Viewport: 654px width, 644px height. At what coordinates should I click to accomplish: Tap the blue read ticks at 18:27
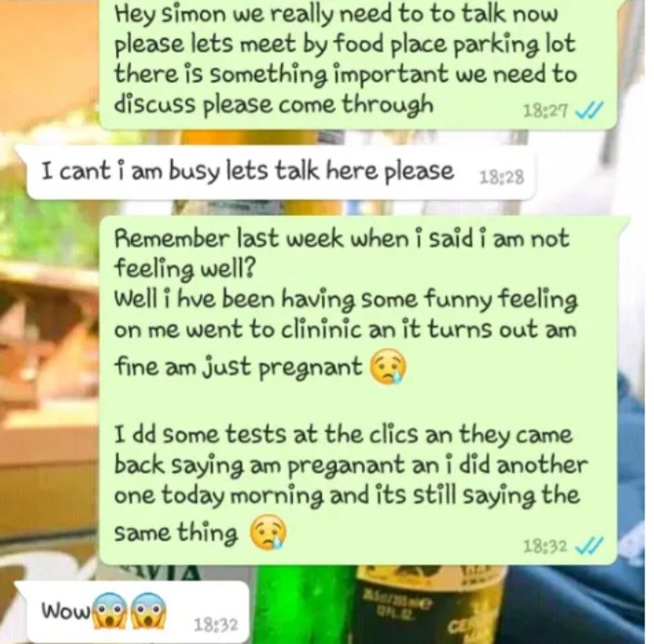[589, 110]
